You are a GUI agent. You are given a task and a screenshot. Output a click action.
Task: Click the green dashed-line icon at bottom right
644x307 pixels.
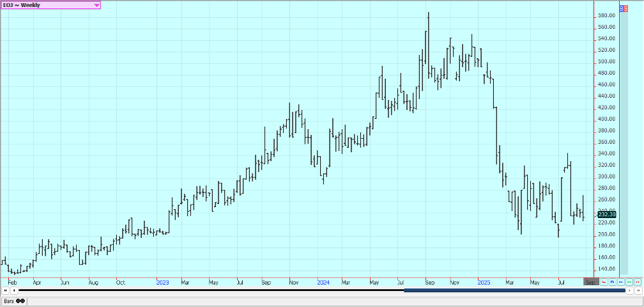click(x=629, y=282)
